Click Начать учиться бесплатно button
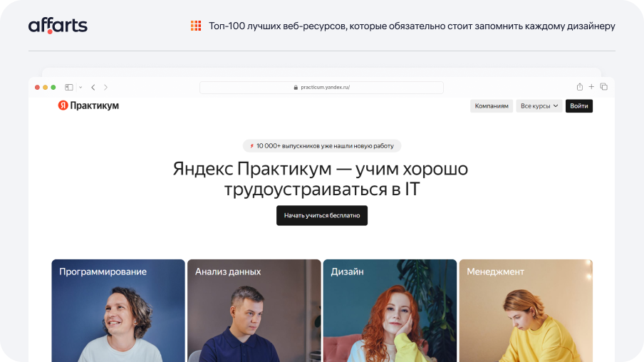 click(322, 215)
